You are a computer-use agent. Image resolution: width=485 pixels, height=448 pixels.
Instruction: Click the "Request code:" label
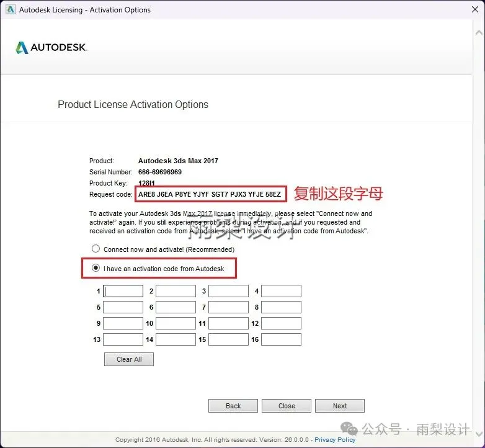point(111,194)
